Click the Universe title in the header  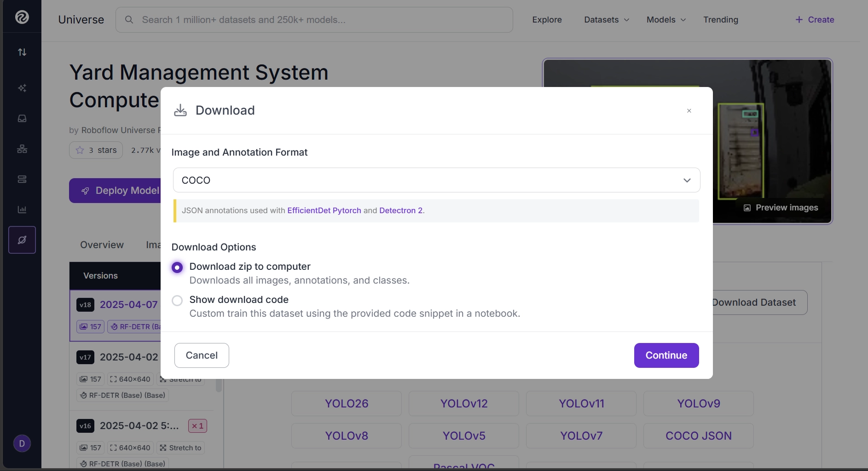pyautogui.click(x=81, y=20)
